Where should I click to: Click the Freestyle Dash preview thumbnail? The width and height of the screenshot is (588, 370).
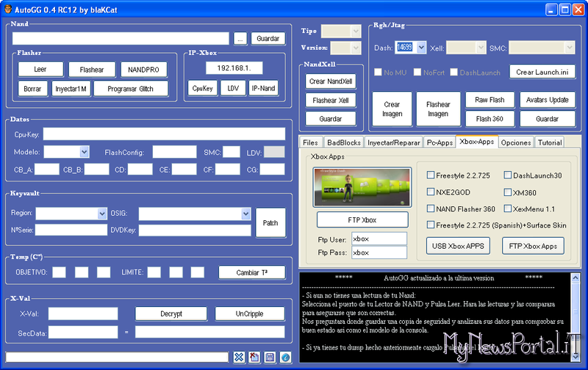(x=362, y=187)
